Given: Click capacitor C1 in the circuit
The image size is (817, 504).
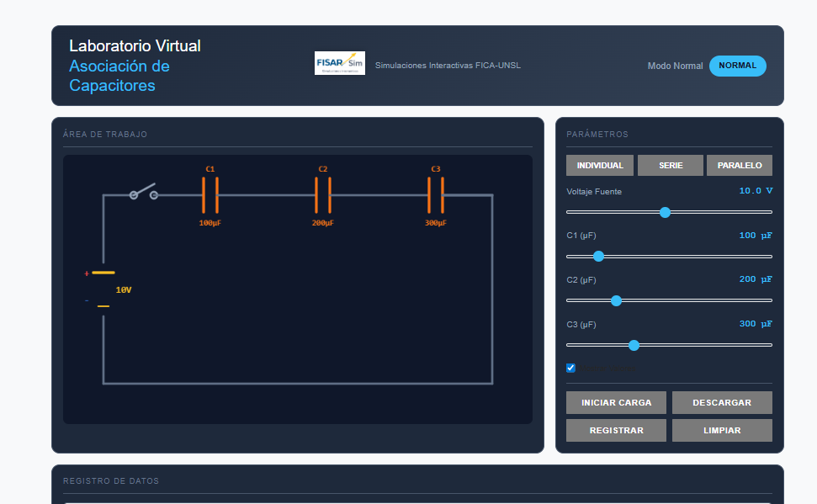Looking at the screenshot, I should pos(210,195).
